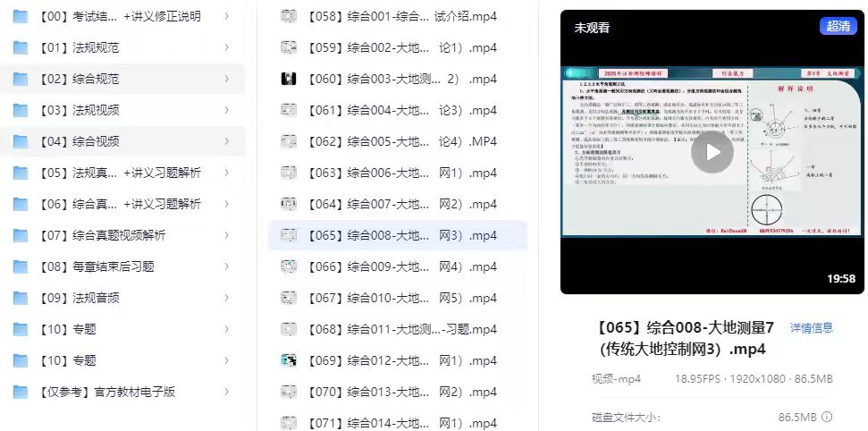This screenshot has height=431, width=868.
Task: Click video thumbnail icon of 【066】综合009
Action: (289, 266)
